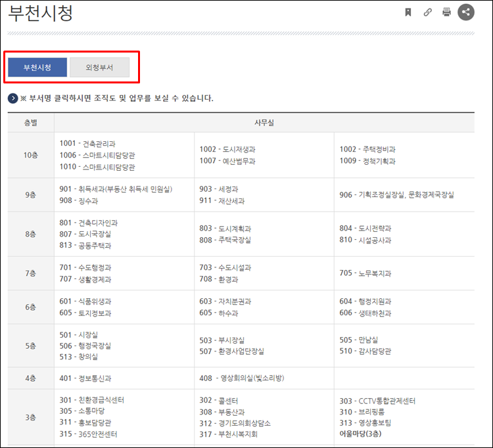
Task: Switch to the 외청부서 tab
Action: 99,67
